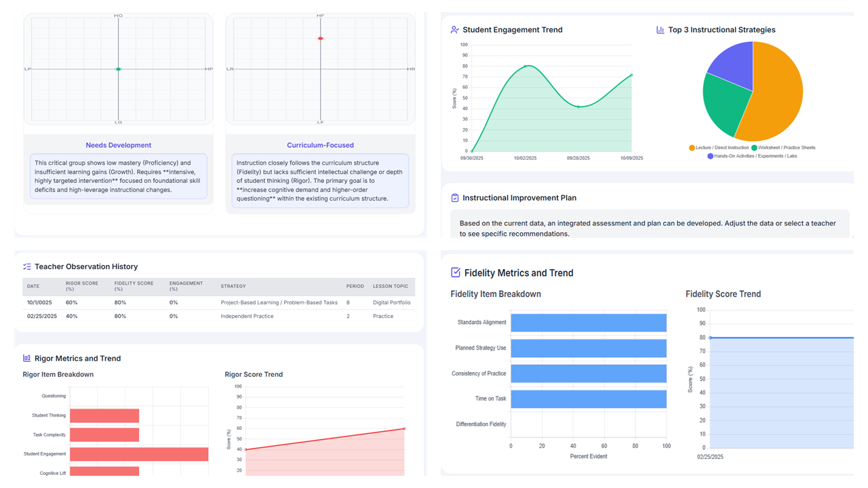The height and width of the screenshot is (488, 868).
Task: Click the Strategy column header
Action: [x=233, y=287]
